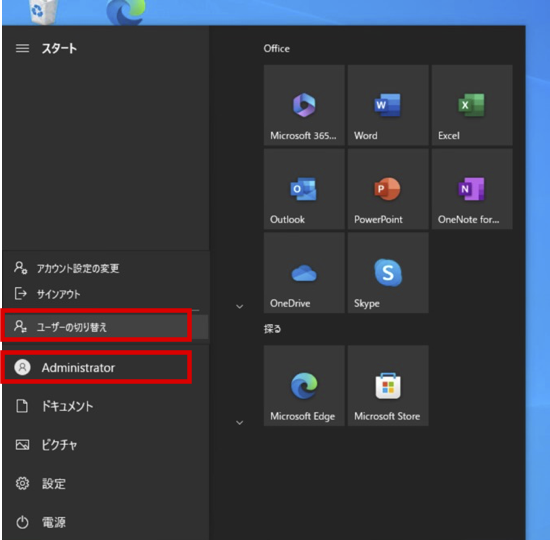
Task: Collapse the 探る group with its chevron
Action: tap(240, 422)
